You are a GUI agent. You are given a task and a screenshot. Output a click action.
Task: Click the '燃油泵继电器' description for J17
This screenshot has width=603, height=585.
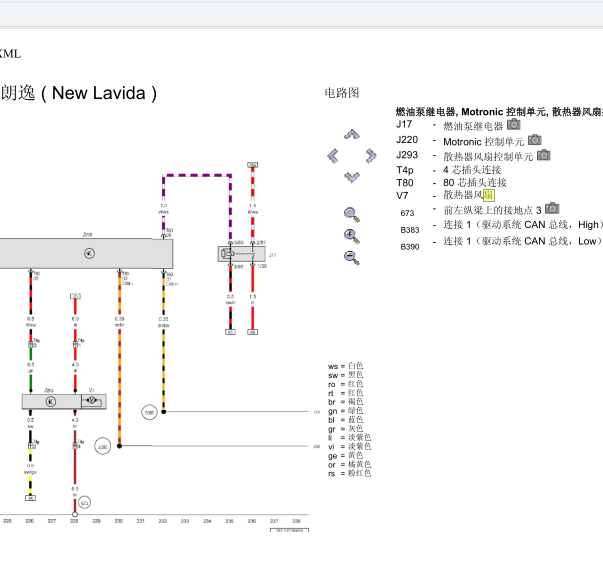(473, 126)
